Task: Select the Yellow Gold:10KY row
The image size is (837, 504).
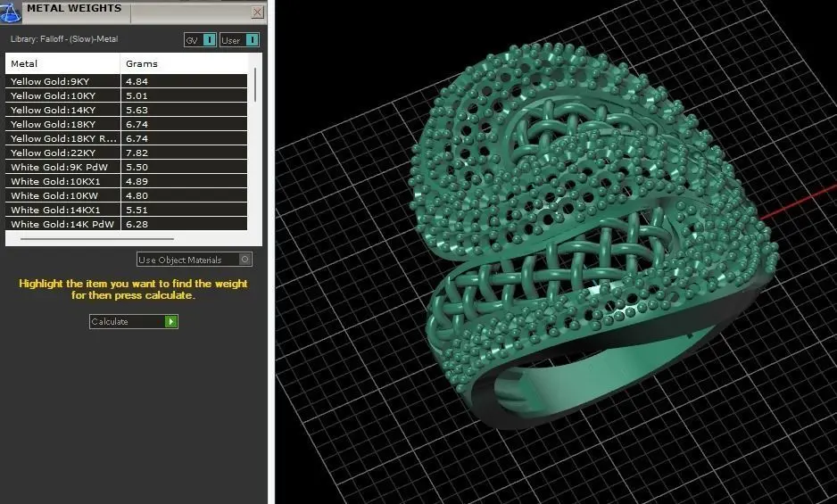Action: pos(127,95)
